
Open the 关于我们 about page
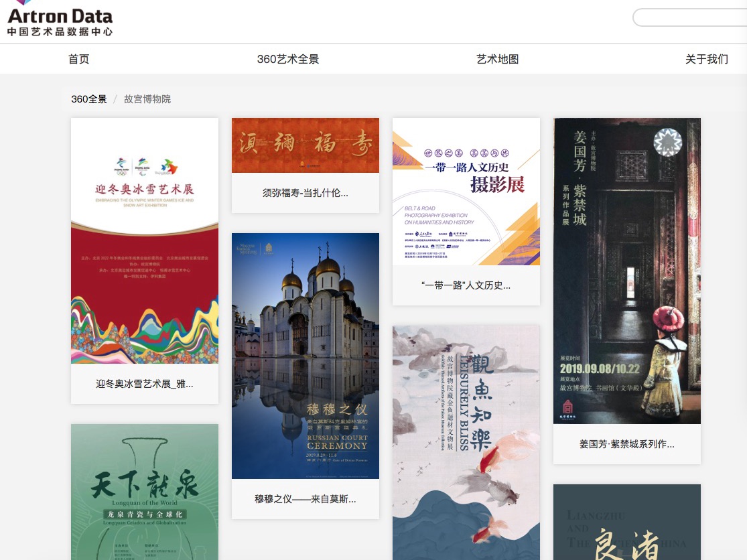(x=706, y=59)
